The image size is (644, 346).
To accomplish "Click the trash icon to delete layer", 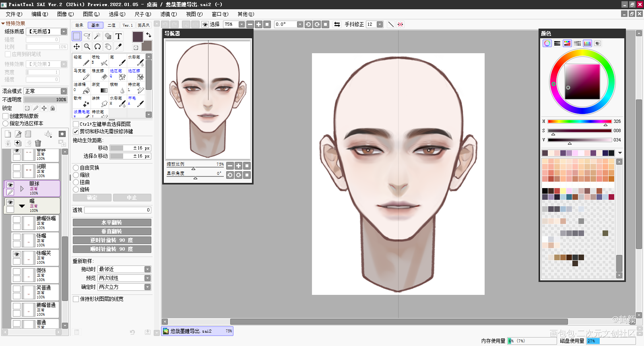I will click(38, 143).
